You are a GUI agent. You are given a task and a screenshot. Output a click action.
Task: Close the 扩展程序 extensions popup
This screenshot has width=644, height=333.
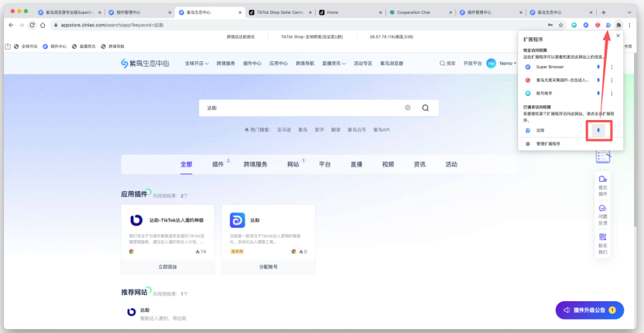pyautogui.click(x=617, y=36)
